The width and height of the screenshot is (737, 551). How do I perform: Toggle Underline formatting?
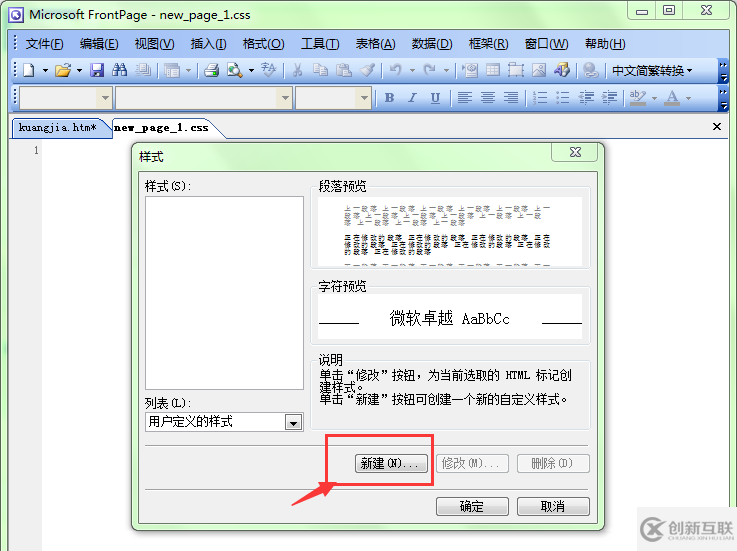coord(435,98)
